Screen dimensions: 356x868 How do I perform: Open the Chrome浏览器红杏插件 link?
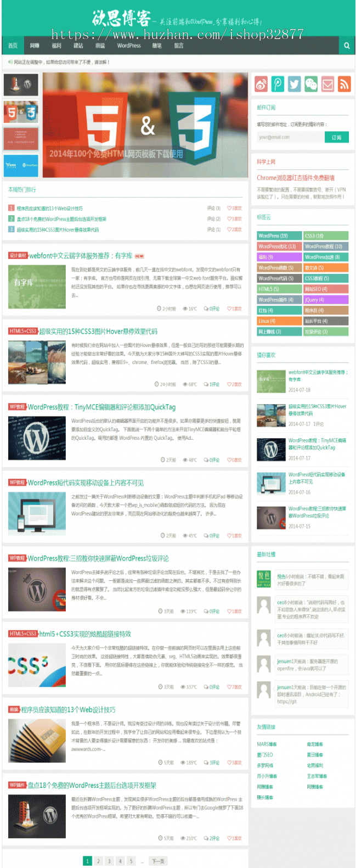coord(296,178)
